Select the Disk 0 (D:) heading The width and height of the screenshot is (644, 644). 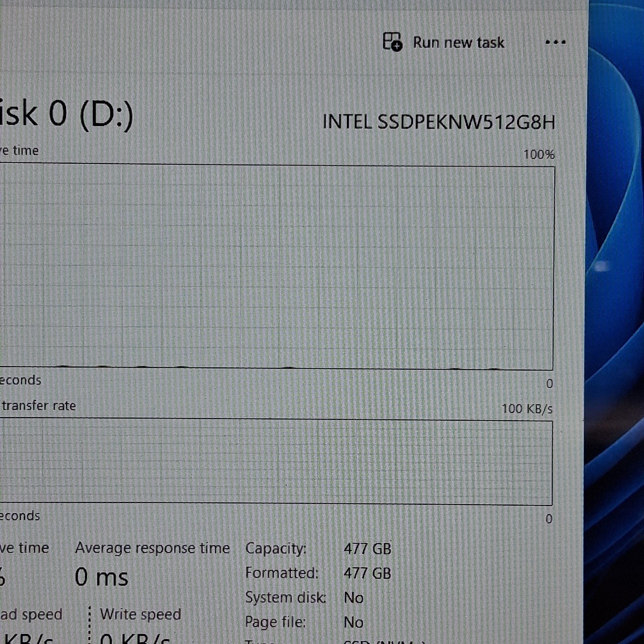(x=66, y=114)
